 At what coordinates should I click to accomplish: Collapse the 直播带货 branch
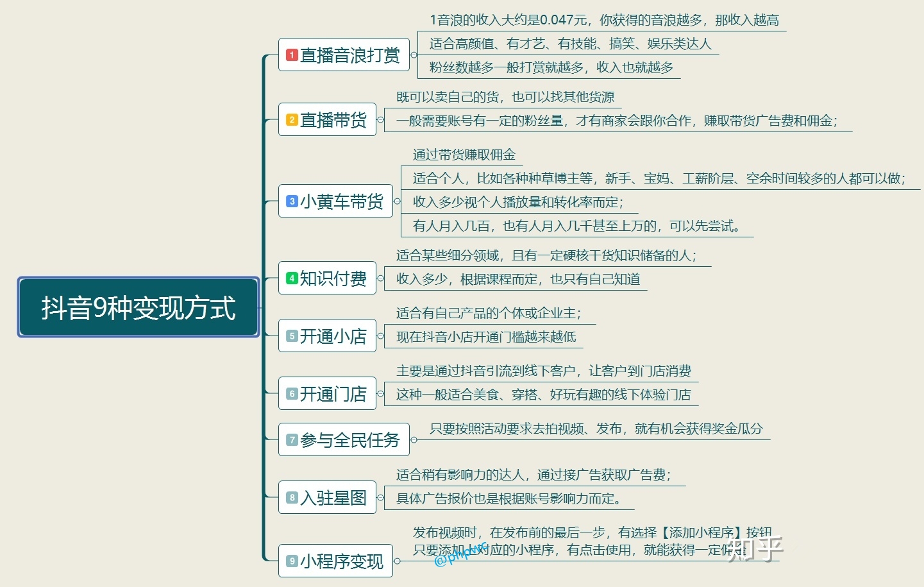[380, 120]
